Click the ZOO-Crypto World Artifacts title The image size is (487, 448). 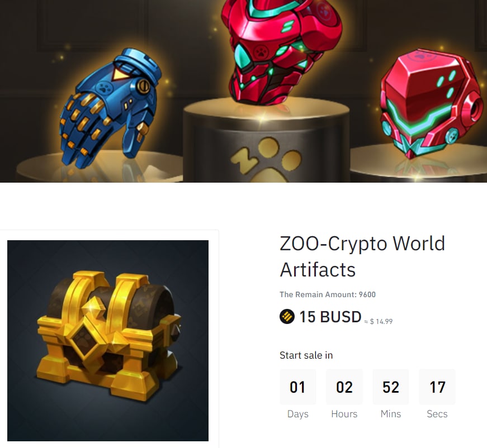[362, 256]
